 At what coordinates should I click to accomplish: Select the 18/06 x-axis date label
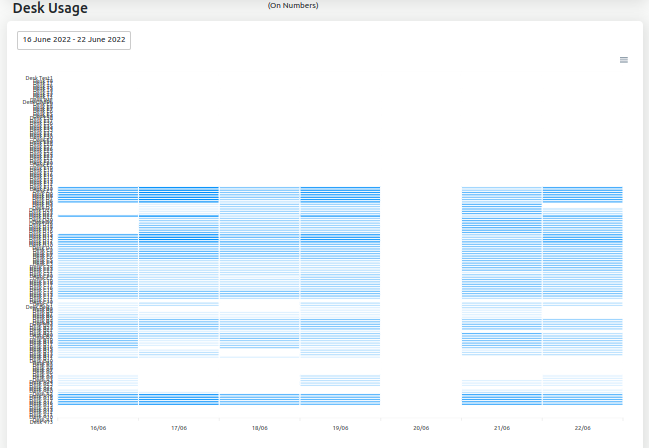260,428
